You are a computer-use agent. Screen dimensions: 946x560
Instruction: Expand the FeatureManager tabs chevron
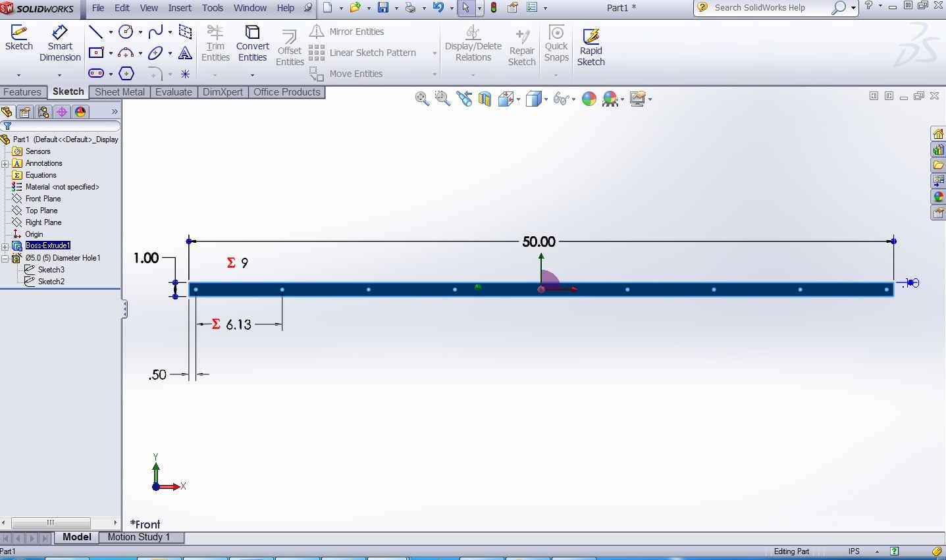(115, 112)
